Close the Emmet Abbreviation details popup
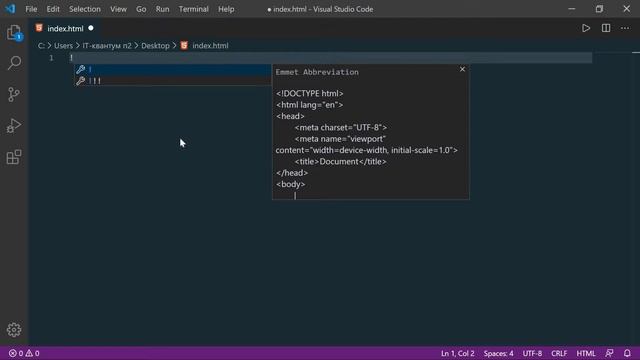This screenshot has width=640, height=360. tap(462, 69)
